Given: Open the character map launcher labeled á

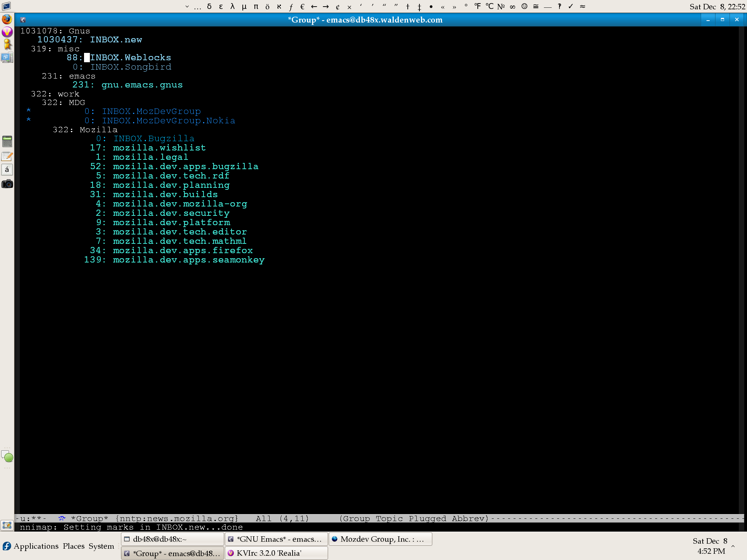Looking at the screenshot, I should coord(7,170).
